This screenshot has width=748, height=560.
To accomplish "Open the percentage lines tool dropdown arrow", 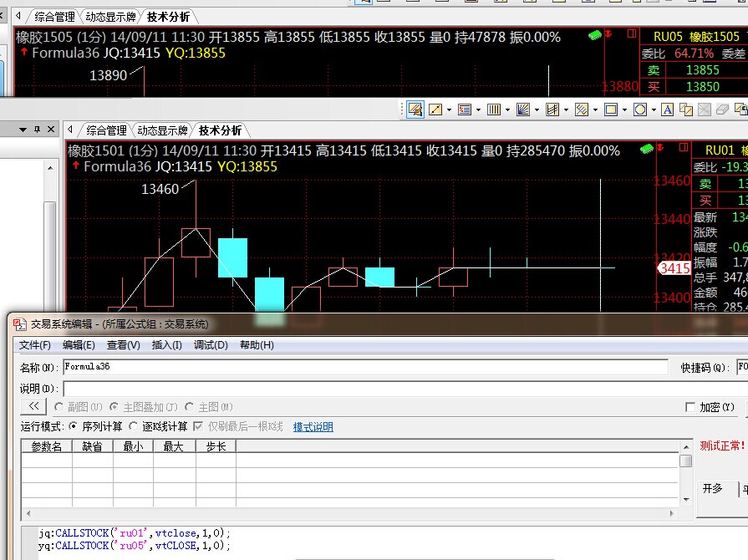I will pos(478,110).
